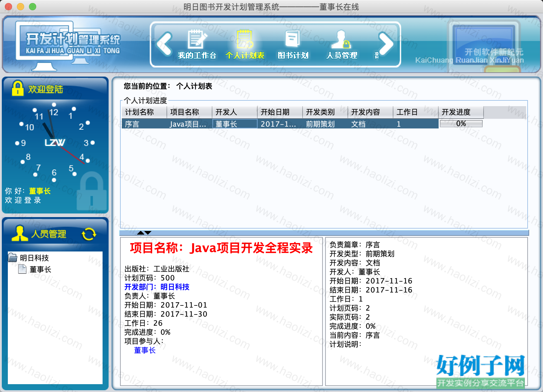Click the window title bar text
Image resolution: width=543 pixels, height=392 pixels.
[271, 7]
